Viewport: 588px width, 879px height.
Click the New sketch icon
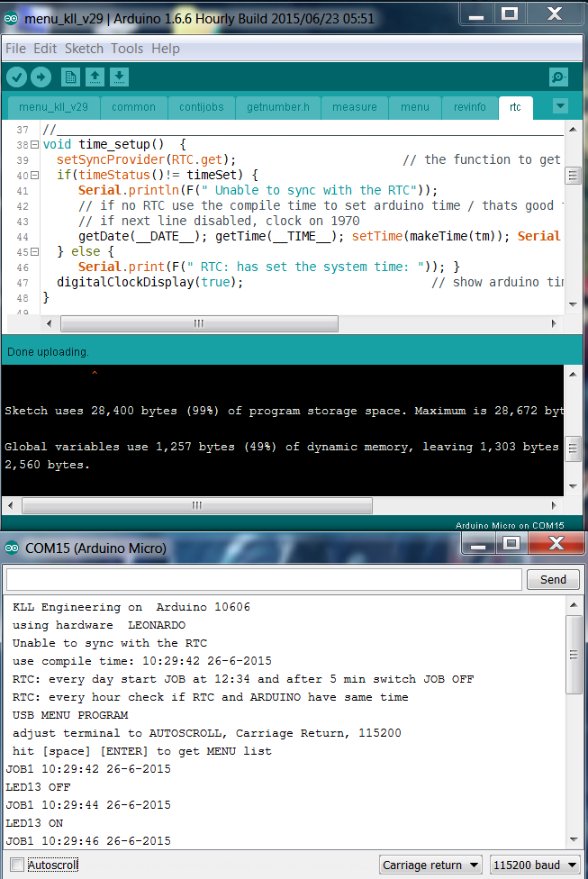point(70,77)
